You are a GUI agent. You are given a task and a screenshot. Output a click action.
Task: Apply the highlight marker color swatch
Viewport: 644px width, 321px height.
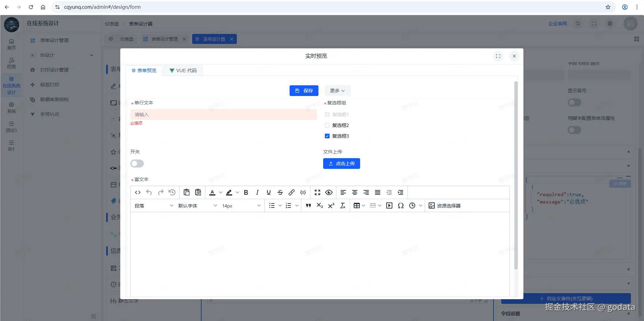coord(229,192)
